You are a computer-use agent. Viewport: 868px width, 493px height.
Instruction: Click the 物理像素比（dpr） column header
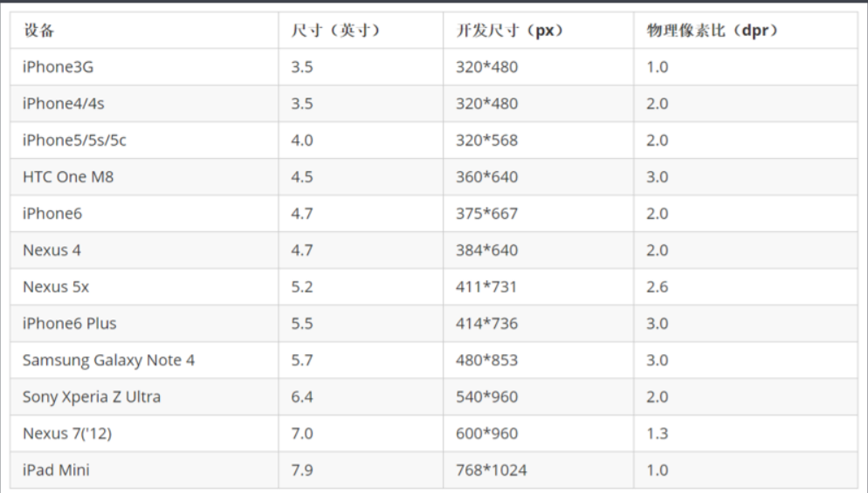tap(746, 31)
